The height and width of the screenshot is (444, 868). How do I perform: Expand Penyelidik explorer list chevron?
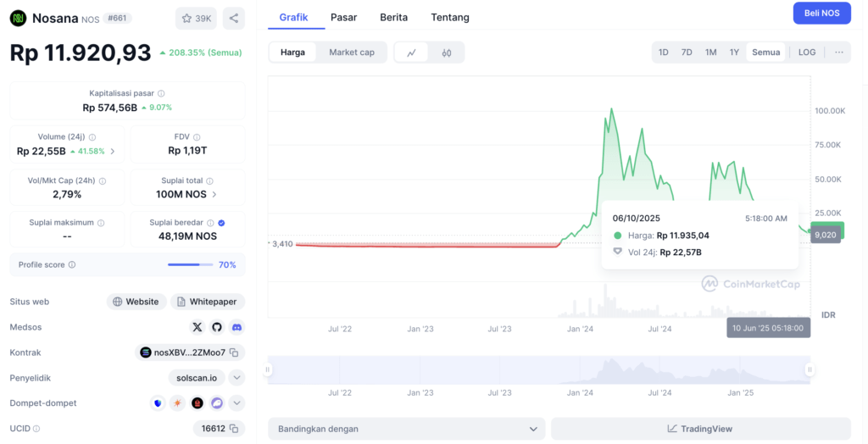coord(236,378)
